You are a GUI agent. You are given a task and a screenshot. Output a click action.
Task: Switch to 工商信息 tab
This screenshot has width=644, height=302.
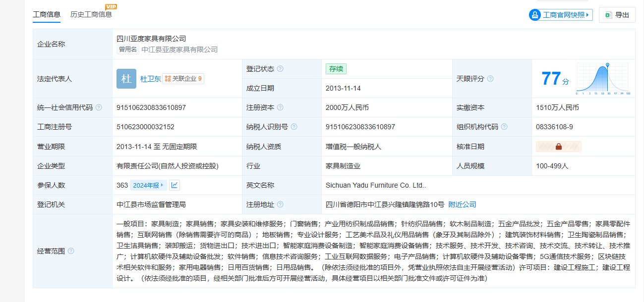pos(47,14)
